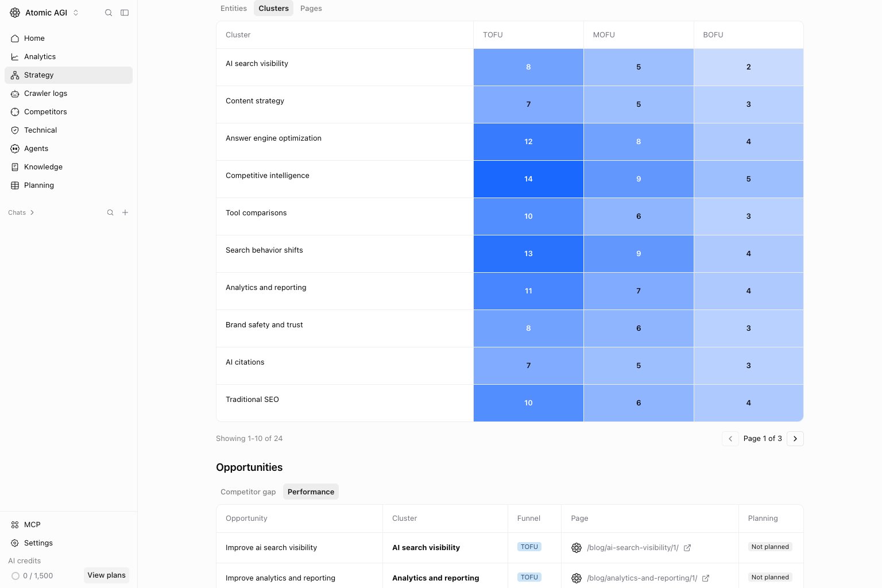Screen dimensions: 882x588
Task: Open the Agents page
Action: click(x=68, y=149)
